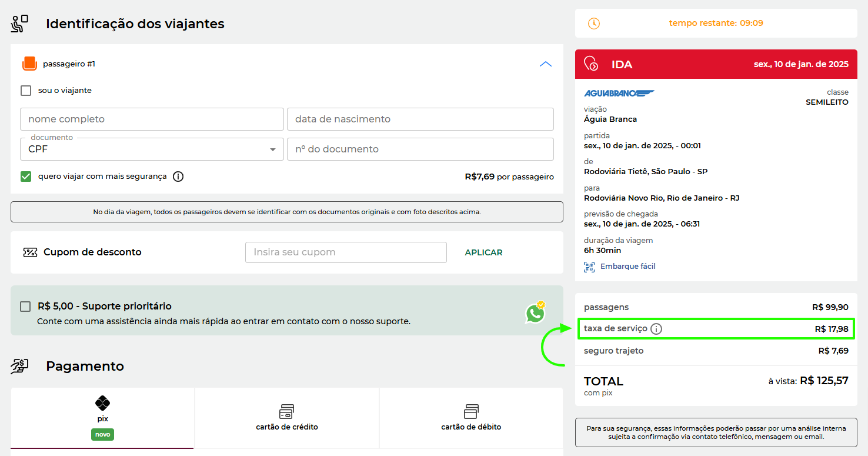Check the sou o viajante checkbox
The width and height of the screenshot is (868, 456).
25,90
